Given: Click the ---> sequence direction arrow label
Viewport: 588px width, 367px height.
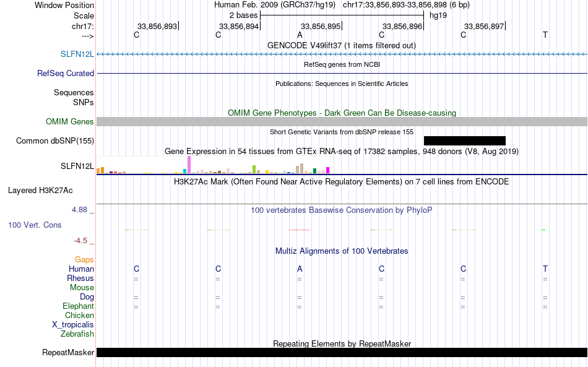Looking at the screenshot, I should [87, 36].
